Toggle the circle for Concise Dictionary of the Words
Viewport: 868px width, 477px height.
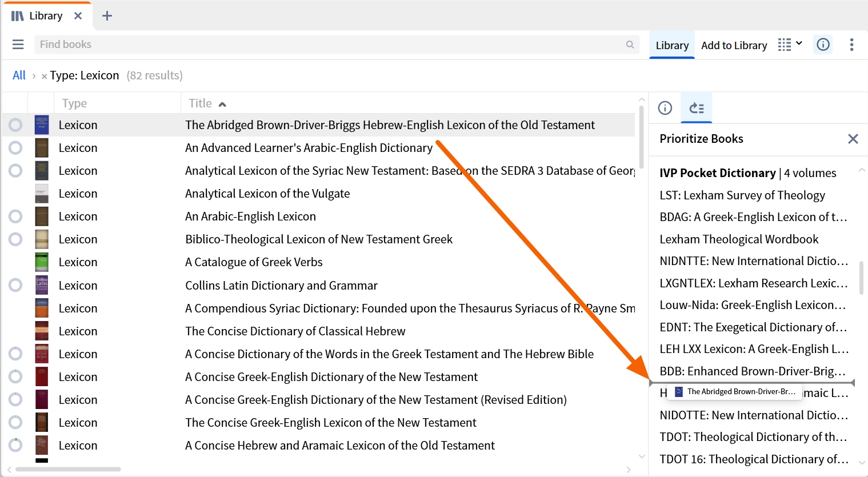[15, 354]
